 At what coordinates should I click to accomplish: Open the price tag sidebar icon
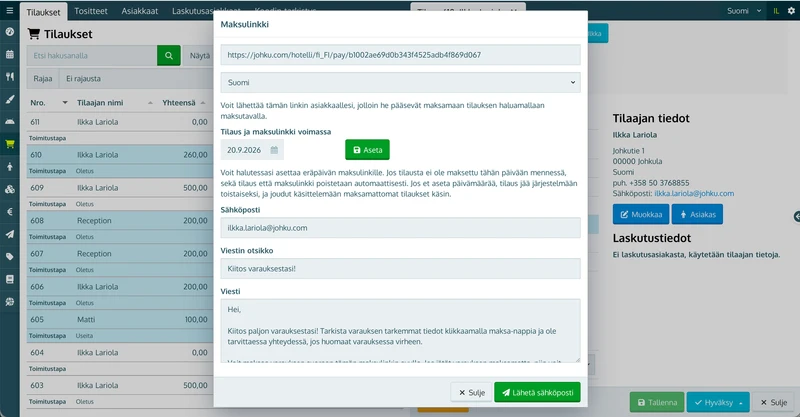click(10, 257)
